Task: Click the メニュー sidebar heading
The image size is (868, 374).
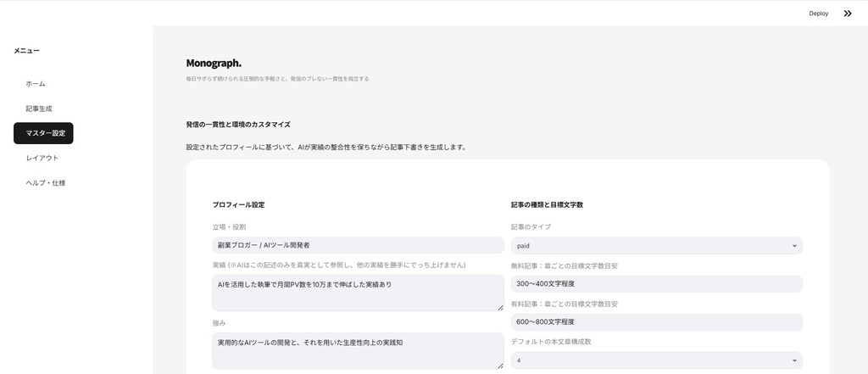Action: point(26,51)
